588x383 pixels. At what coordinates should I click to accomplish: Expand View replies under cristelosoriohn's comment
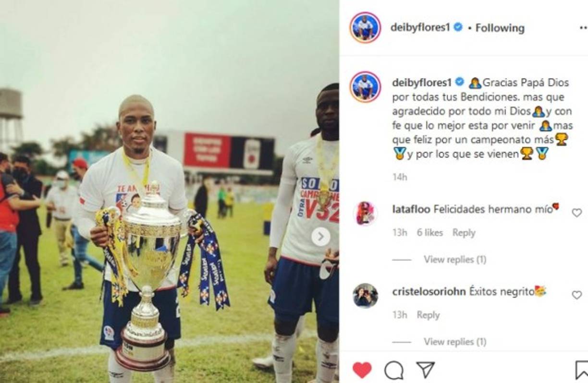click(454, 342)
